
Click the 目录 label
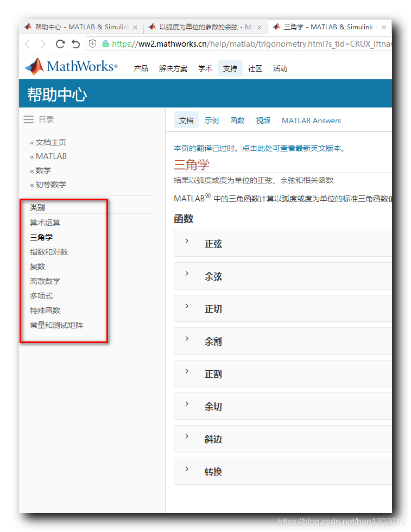47,119
